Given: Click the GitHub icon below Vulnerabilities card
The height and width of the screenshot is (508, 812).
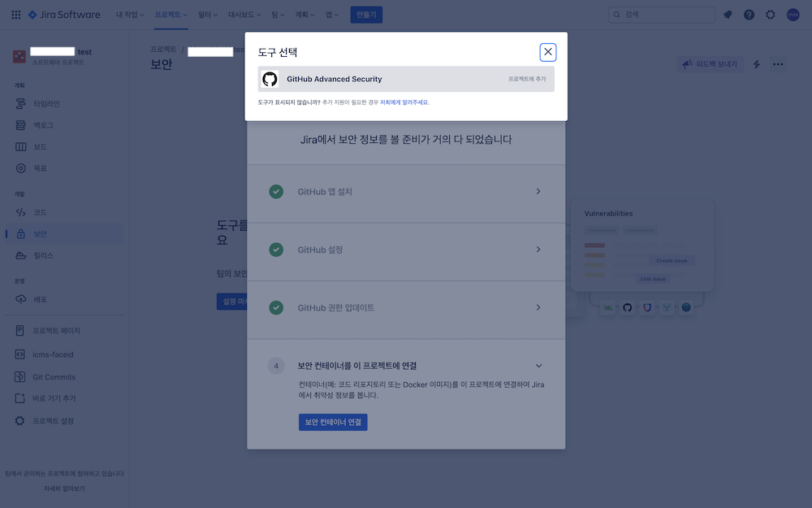Looking at the screenshot, I should [x=627, y=307].
